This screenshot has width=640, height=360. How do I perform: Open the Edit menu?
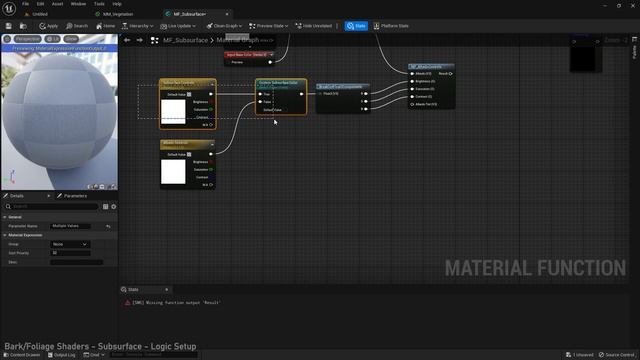pos(40,4)
